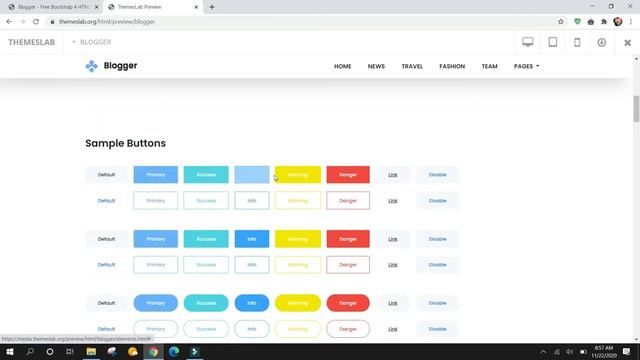Close the ThemesLab Preview tab

196,7
